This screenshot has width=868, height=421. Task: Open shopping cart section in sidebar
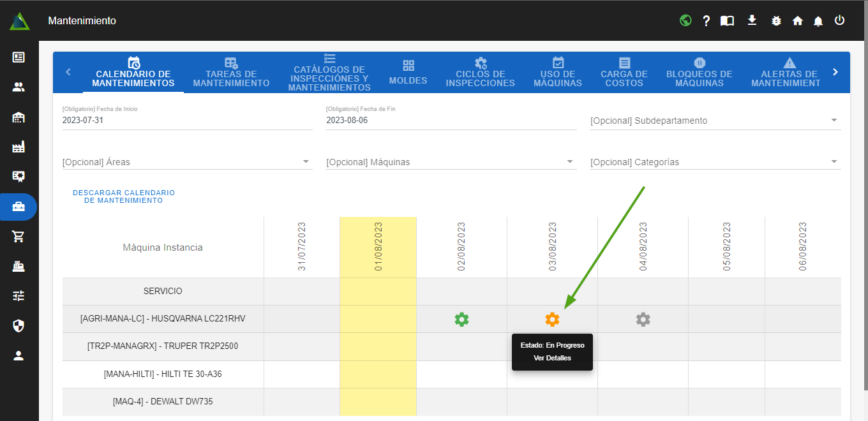coord(19,237)
